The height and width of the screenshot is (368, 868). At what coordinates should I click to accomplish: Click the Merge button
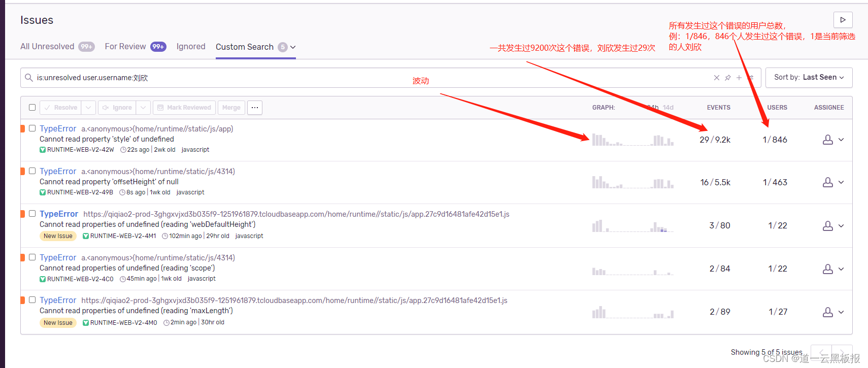(x=231, y=108)
